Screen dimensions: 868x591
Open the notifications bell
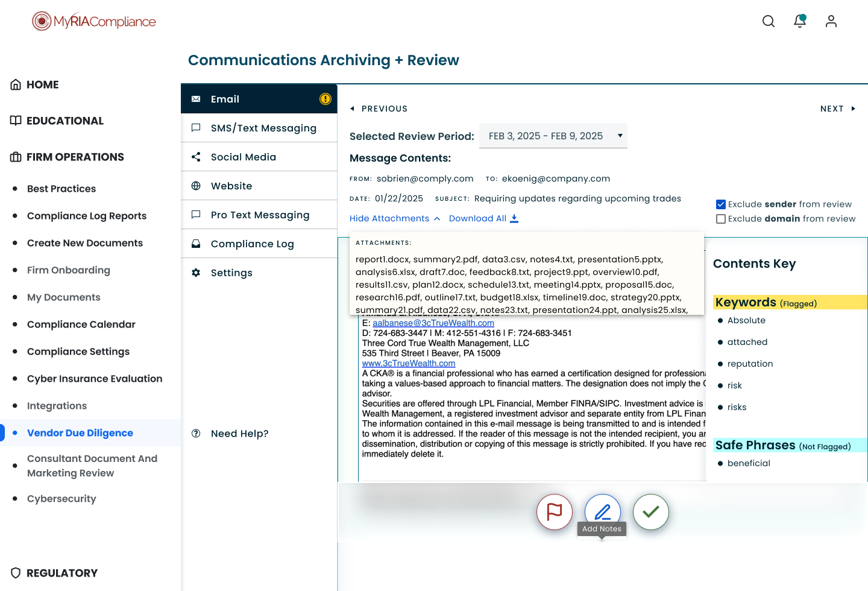click(800, 21)
